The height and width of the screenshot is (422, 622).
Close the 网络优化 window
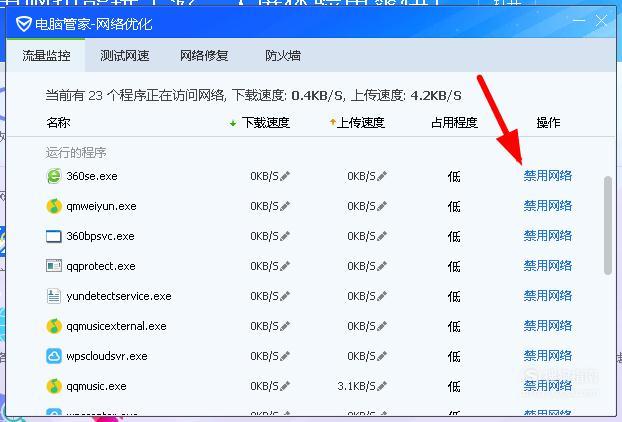point(601,21)
